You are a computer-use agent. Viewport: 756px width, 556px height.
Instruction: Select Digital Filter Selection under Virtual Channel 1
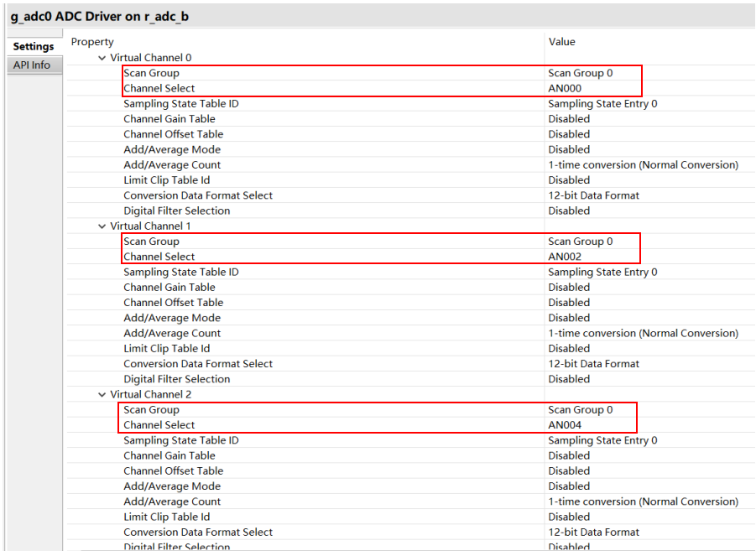coord(176,379)
